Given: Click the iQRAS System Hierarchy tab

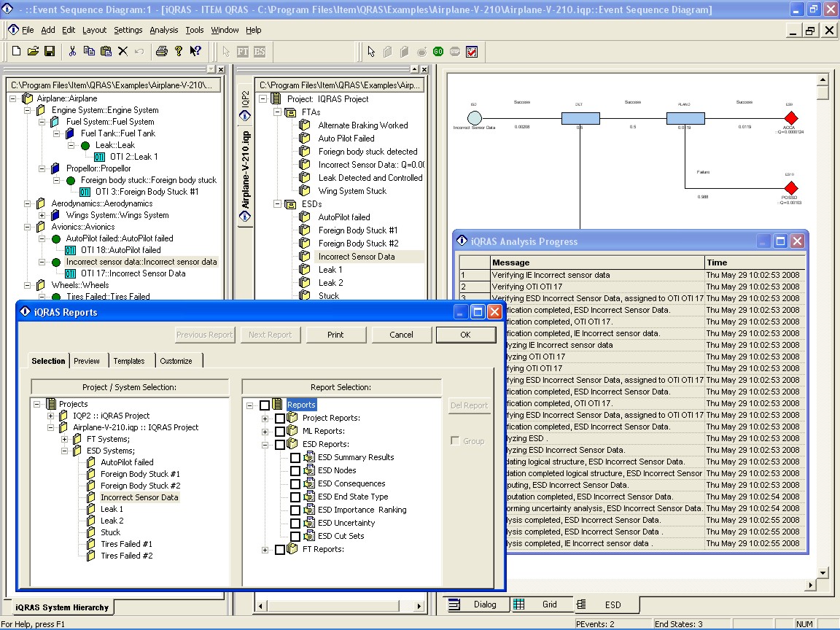Looking at the screenshot, I should pos(62,607).
